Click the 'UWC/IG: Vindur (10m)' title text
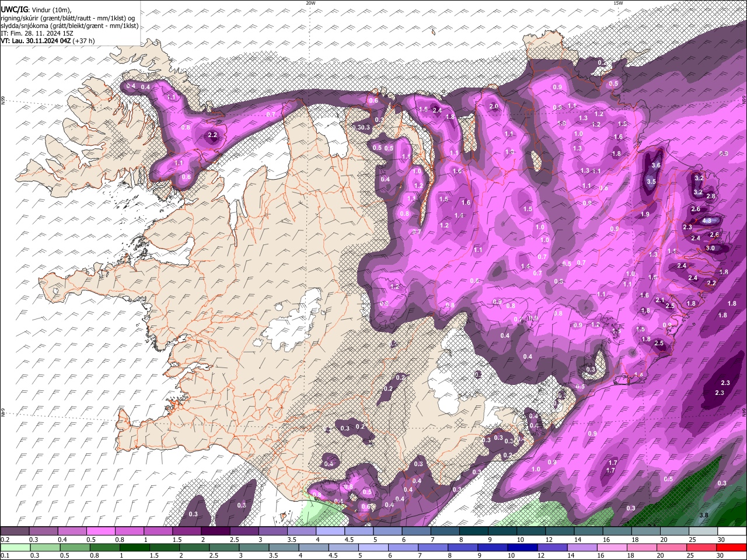The image size is (747, 560). [36, 10]
